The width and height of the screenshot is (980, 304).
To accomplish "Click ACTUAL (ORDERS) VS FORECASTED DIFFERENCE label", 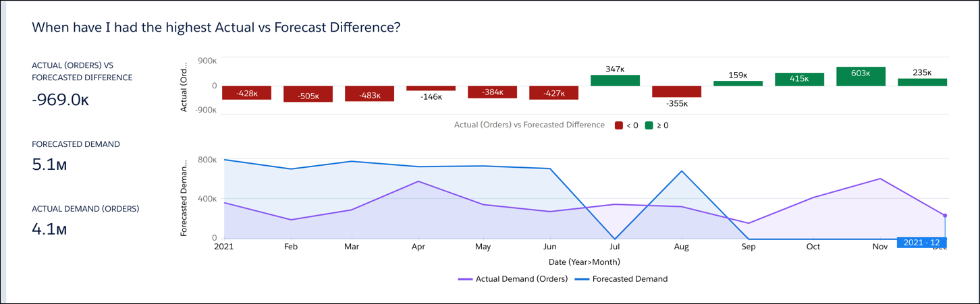I will click(82, 71).
